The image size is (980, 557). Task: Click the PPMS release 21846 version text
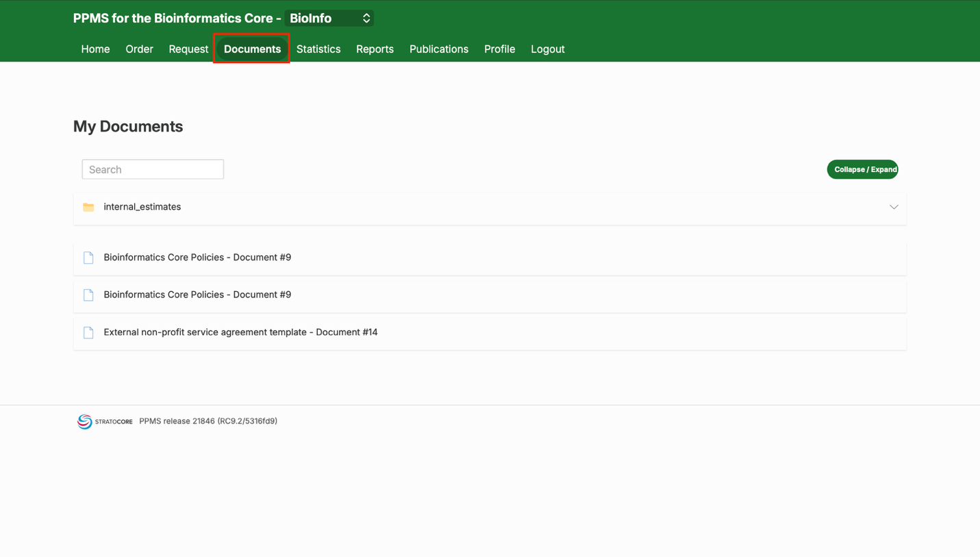(208, 421)
